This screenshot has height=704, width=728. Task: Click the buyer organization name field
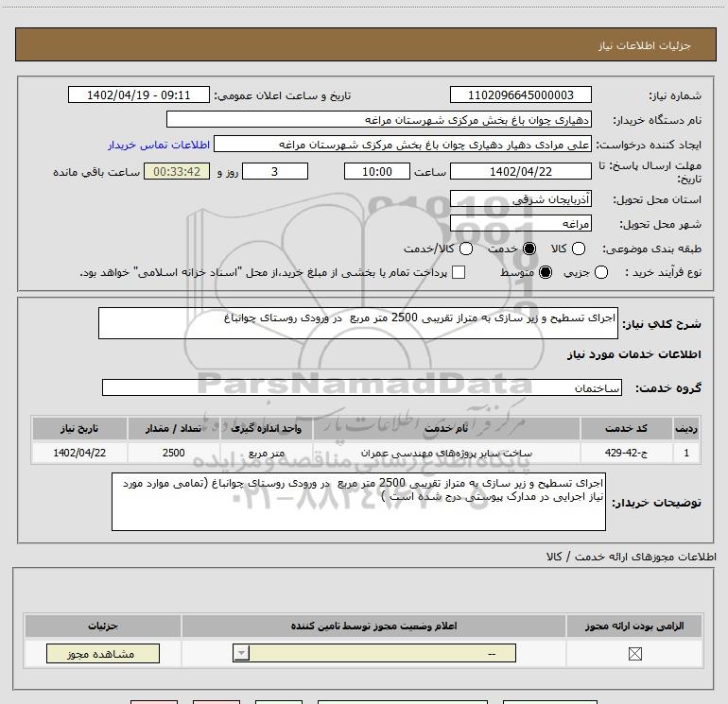pos(379,120)
